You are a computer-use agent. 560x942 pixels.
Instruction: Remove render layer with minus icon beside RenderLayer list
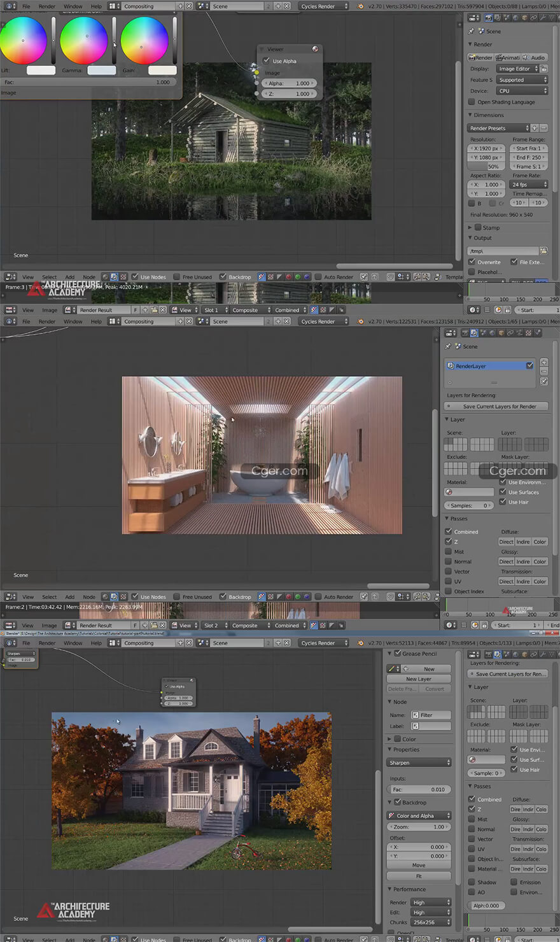544,371
